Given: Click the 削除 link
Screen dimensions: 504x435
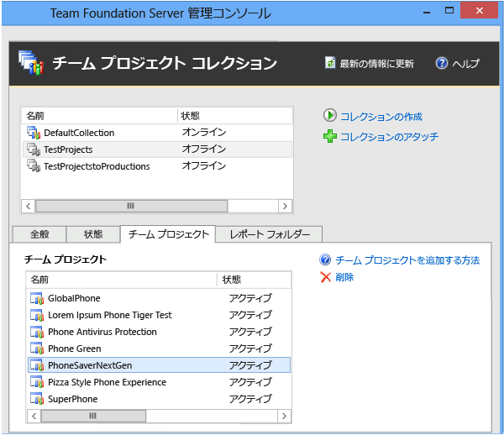Looking at the screenshot, I should pos(344,277).
